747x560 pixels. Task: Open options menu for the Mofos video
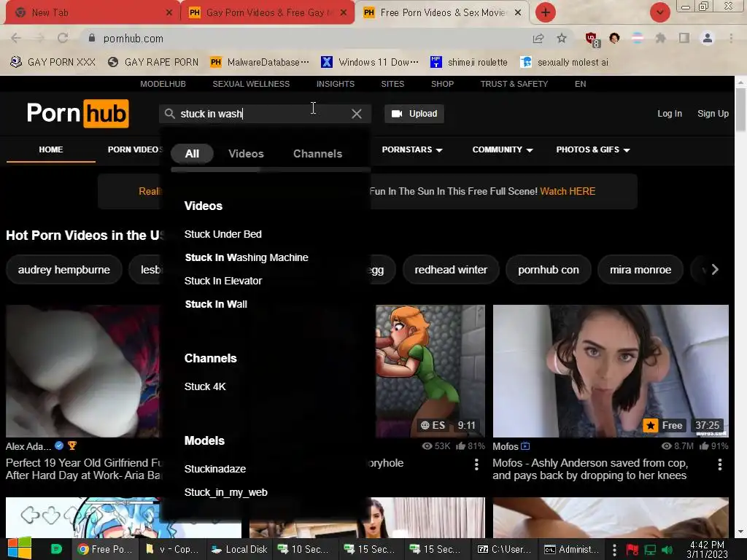point(719,464)
